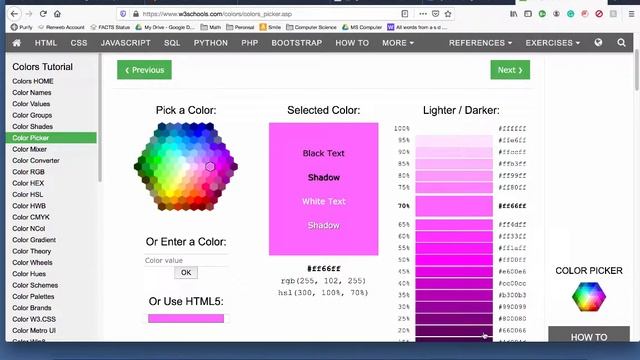Click the green Previous button
This screenshot has width=640, height=360.
pos(144,70)
